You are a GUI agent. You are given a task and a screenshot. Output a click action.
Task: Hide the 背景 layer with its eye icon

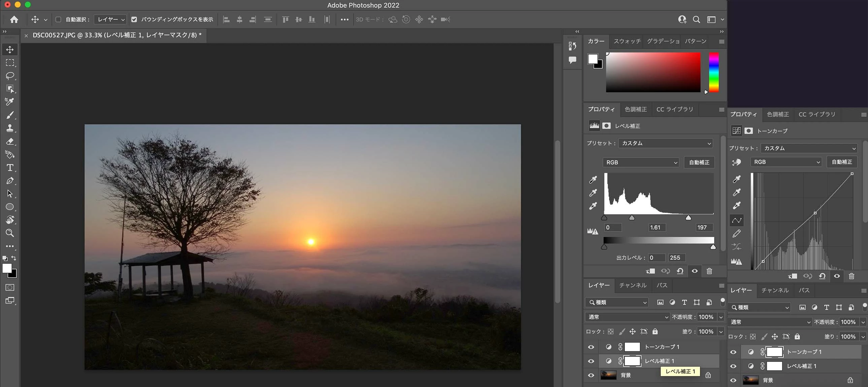[591, 375]
